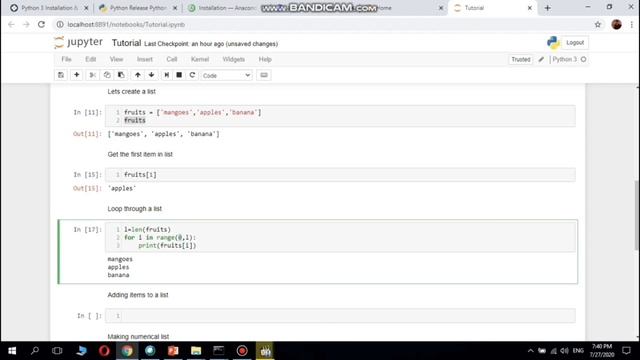The width and height of the screenshot is (640, 360).
Task: Copy selected cells icon in toolbar
Action: pyautogui.click(x=107, y=75)
